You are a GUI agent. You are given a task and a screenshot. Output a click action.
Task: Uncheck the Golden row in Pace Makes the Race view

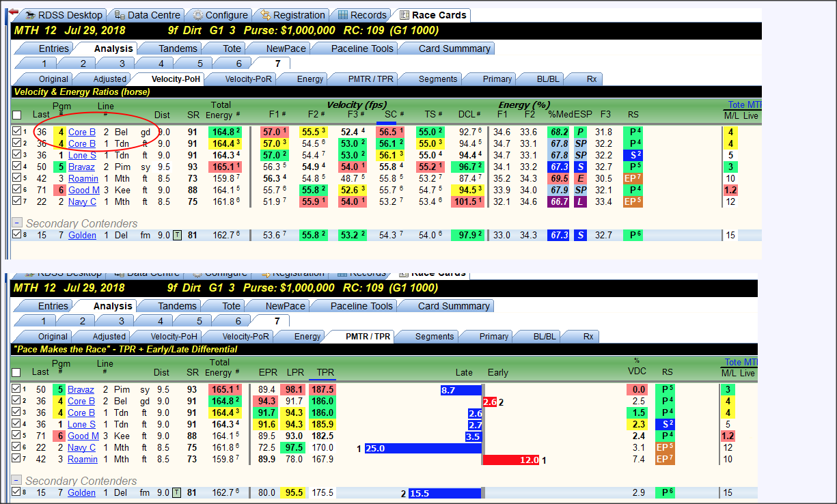(17, 492)
